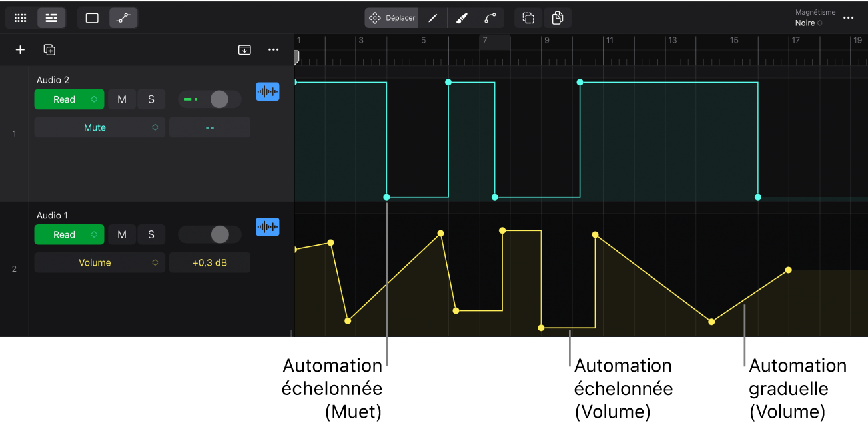Click the Audio 1 volume slider
Viewport: 868px width, 429px height.
coord(210,234)
